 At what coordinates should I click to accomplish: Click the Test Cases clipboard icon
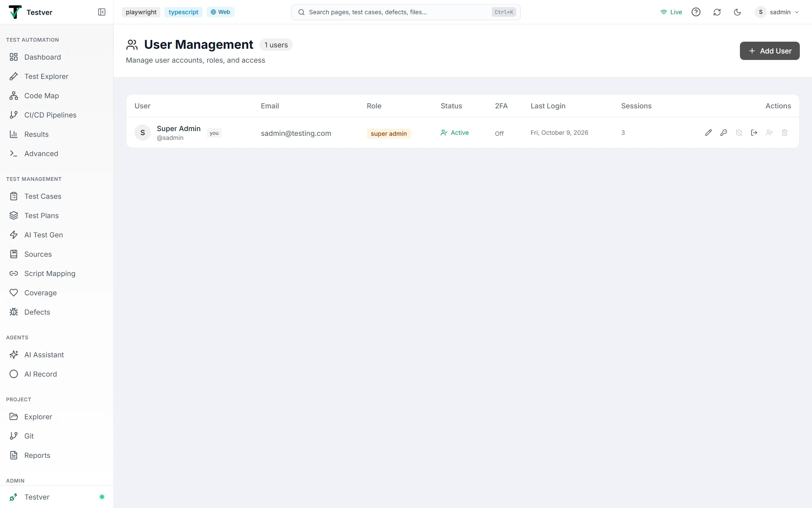pyautogui.click(x=14, y=196)
